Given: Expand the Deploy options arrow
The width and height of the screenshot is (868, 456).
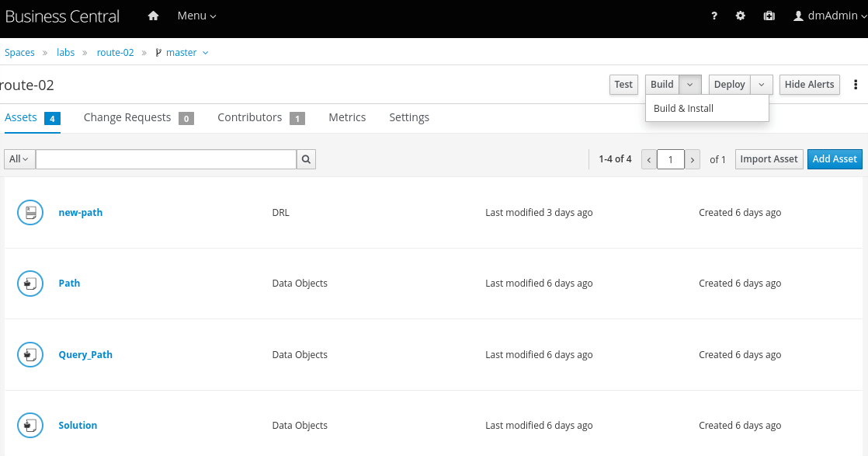Looking at the screenshot, I should click(x=762, y=85).
